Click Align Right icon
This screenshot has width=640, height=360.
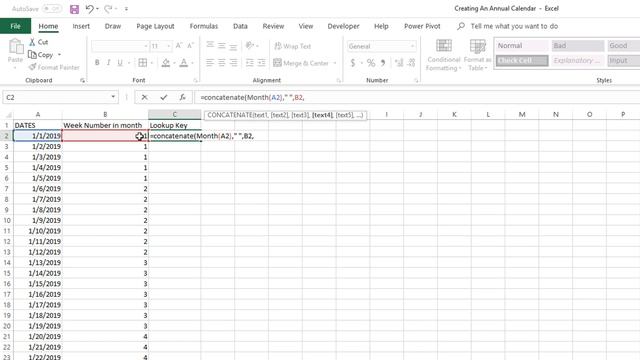(x=233, y=63)
